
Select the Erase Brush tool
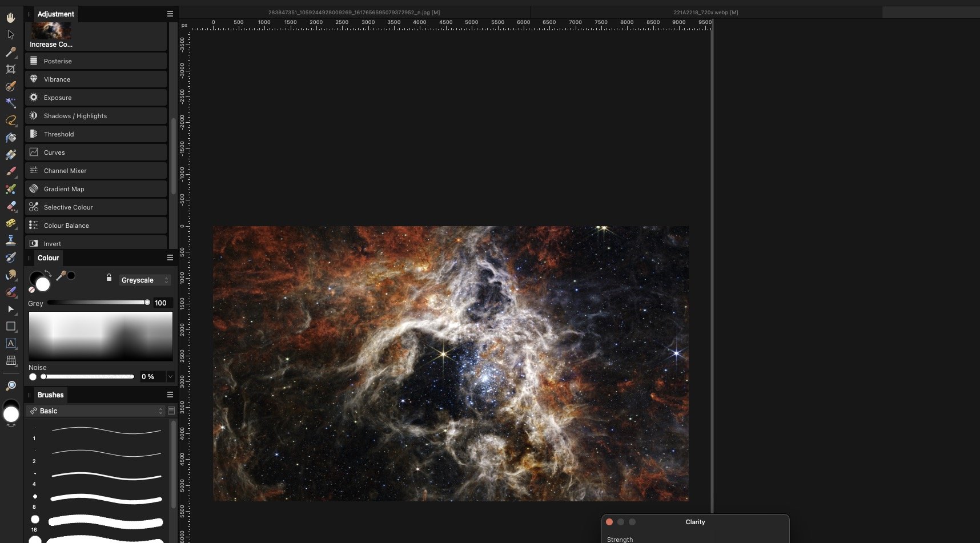pos(11,206)
